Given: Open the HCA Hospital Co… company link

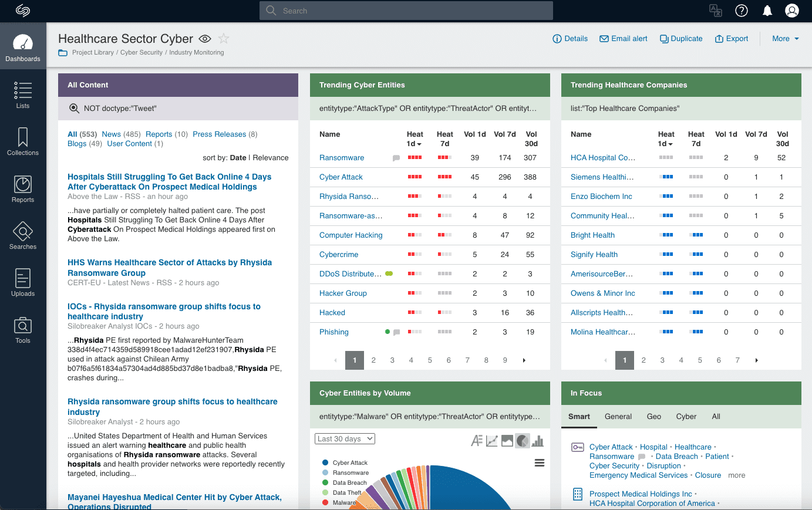Looking at the screenshot, I should pyautogui.click(x=603, y=158).
